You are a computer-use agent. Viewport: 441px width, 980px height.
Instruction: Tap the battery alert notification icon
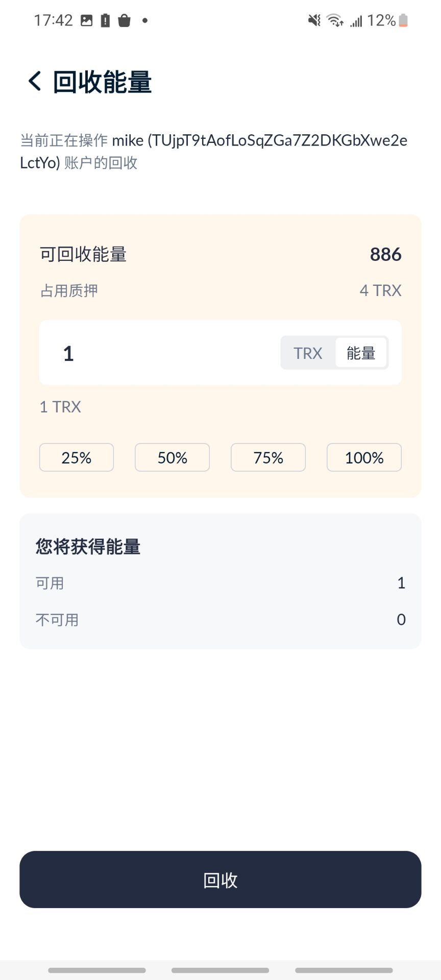[105, 20]
